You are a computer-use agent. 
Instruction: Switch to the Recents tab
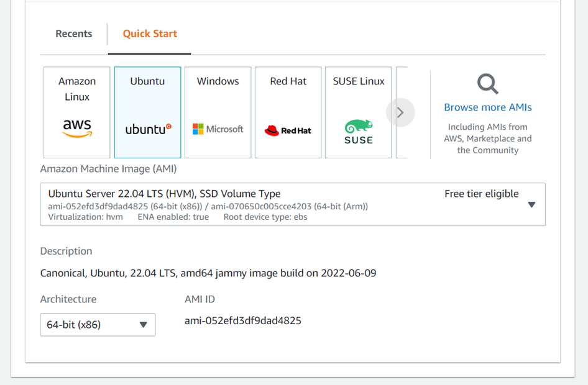tap(73, 34)
